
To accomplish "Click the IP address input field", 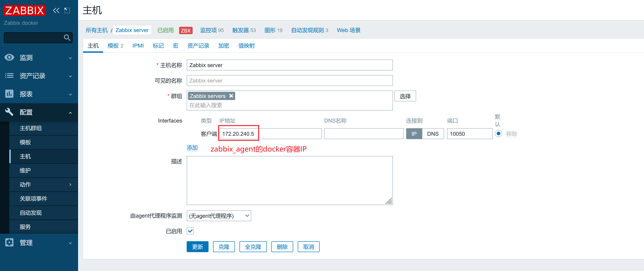I will [270, 134].
